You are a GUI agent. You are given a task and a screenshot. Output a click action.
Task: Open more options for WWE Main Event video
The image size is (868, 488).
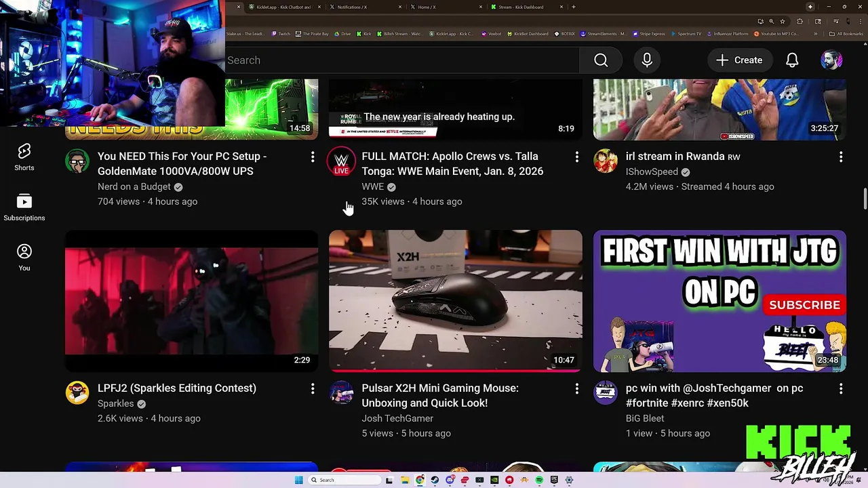coord(577,157)
